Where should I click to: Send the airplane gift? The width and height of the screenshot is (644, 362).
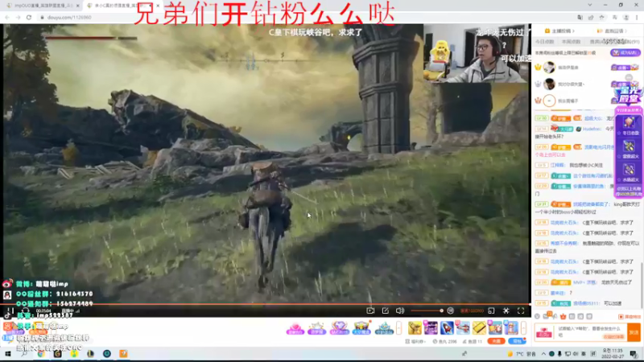[463, 328]
